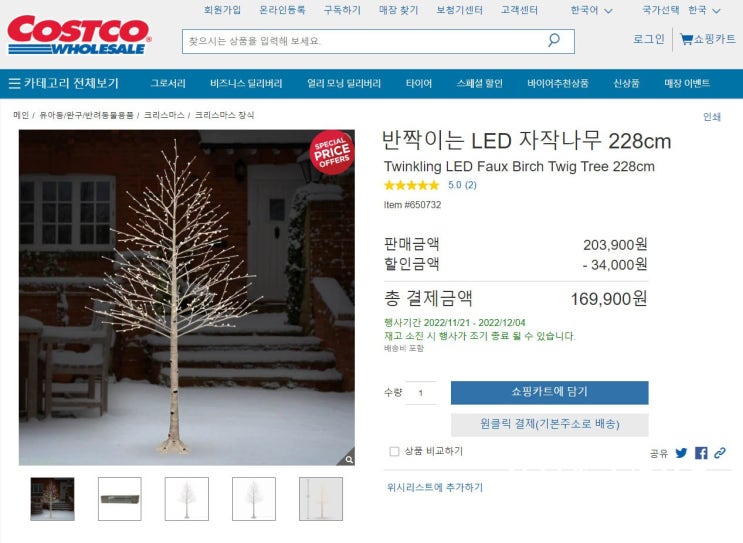Expand the 한국어 language dropdown
Image resolution: width=743 pixels, height=543 pixels.
tap(591, 10)
